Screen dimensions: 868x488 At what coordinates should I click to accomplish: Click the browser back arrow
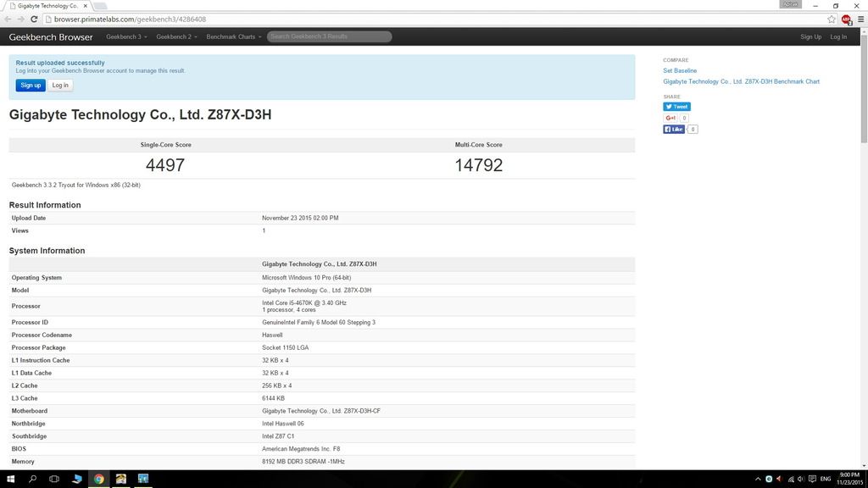point(8,19)
